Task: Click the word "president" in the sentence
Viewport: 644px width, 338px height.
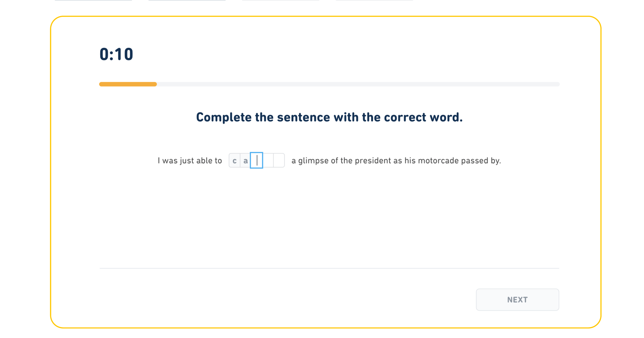Action: pos(373,161)
